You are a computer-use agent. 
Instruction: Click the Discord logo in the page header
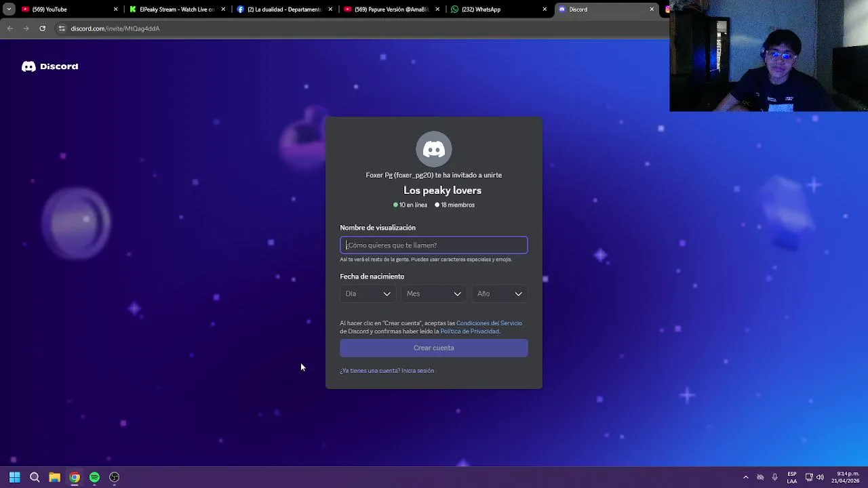click(x=50, y=66)
